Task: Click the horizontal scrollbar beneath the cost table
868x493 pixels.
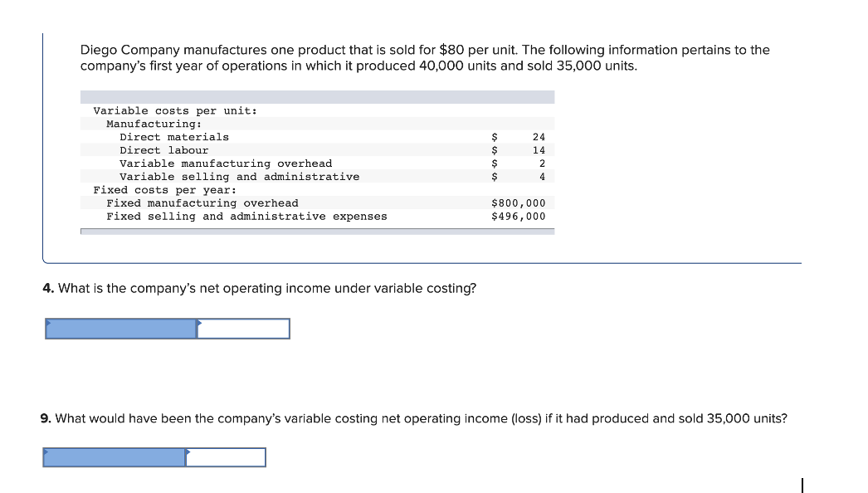Action: [x=317, y=232]
